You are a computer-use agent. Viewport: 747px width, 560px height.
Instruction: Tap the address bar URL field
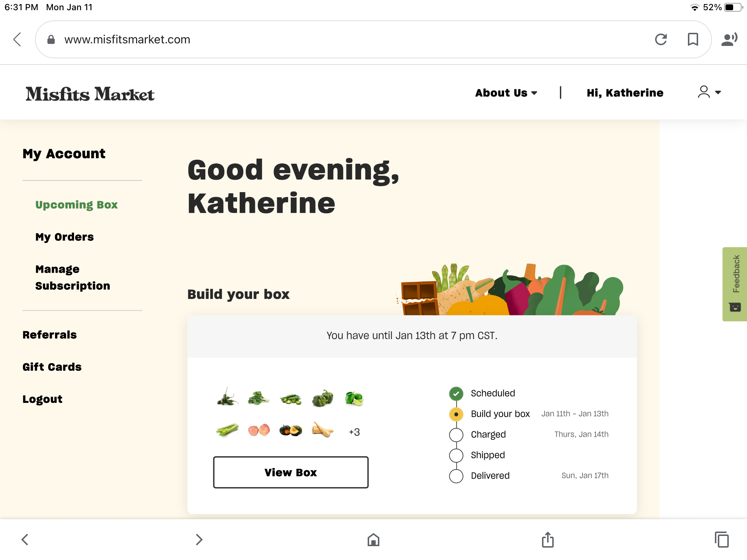click(x=328, y=39)
